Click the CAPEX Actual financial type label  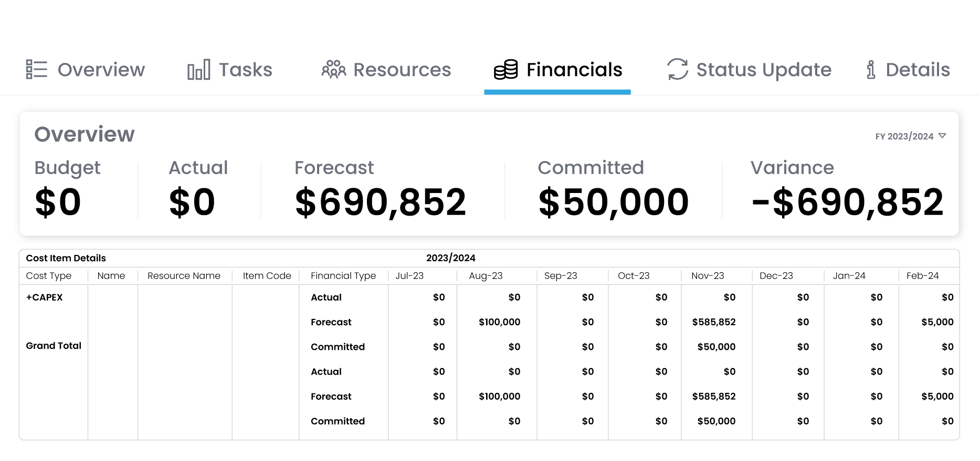(x=326, y=297)
